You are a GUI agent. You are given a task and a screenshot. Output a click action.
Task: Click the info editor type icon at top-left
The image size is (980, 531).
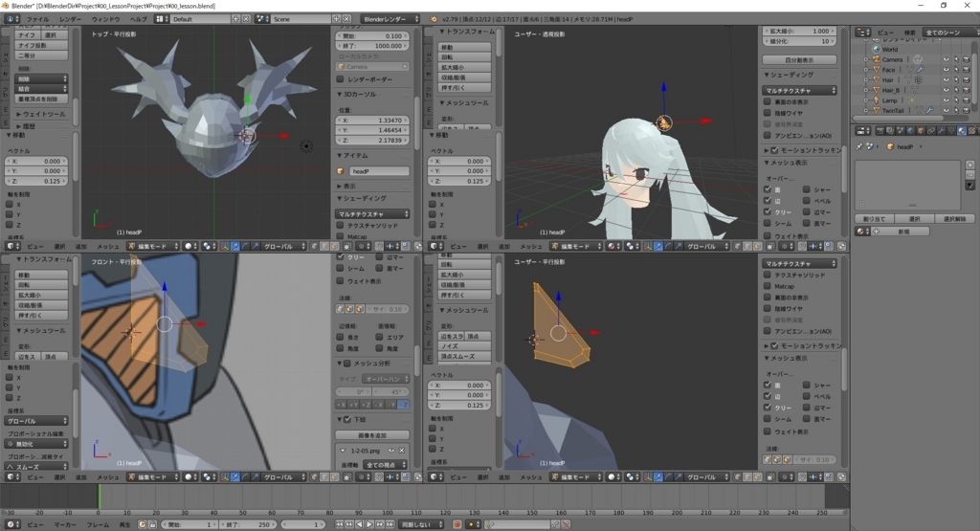pos(11,19)
